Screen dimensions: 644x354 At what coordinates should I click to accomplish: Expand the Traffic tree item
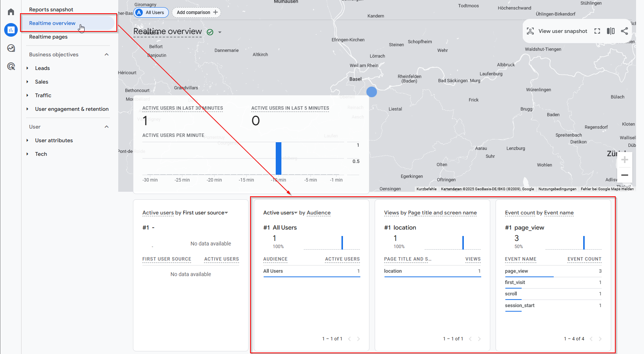pos(27,95)
